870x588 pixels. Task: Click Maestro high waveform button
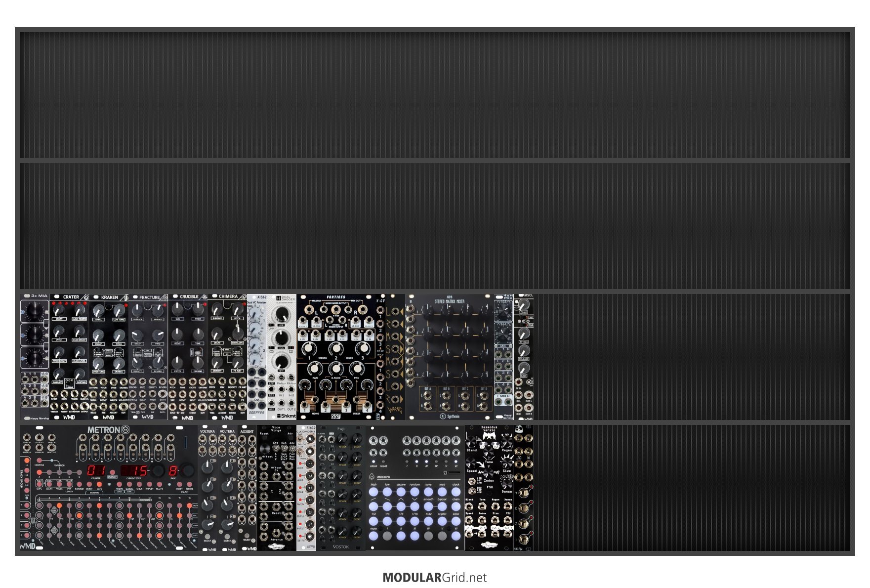pos(373,492)
